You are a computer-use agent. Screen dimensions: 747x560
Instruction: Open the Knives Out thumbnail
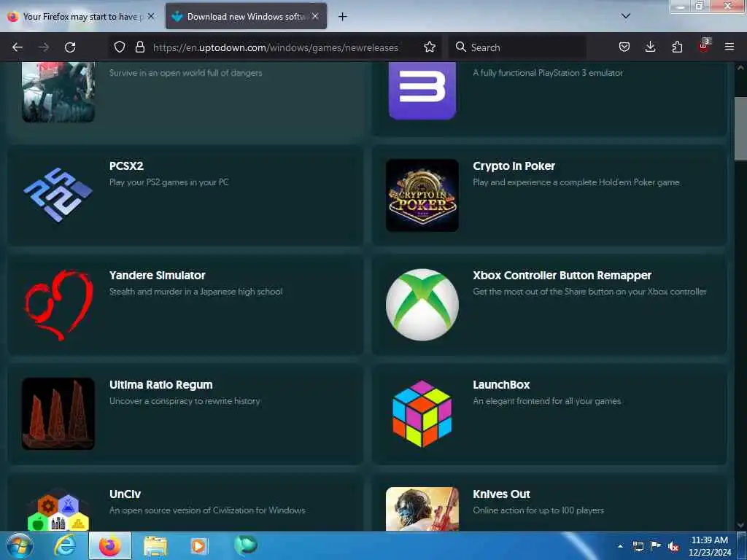tap(422, 508)
